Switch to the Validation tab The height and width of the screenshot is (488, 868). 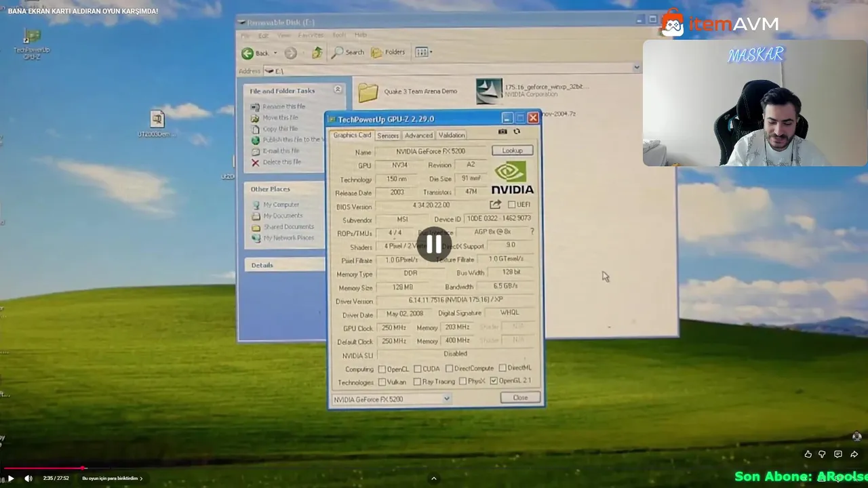(x=452, y=136)
